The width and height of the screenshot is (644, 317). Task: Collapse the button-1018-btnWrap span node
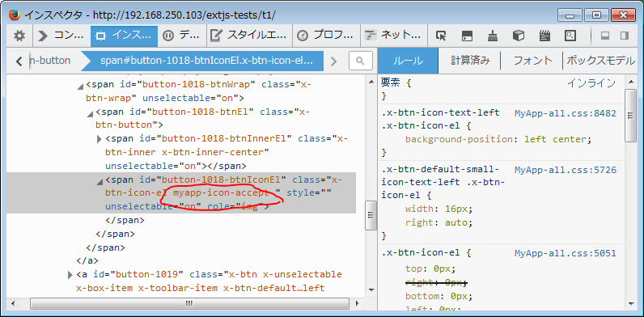(81, 86)
